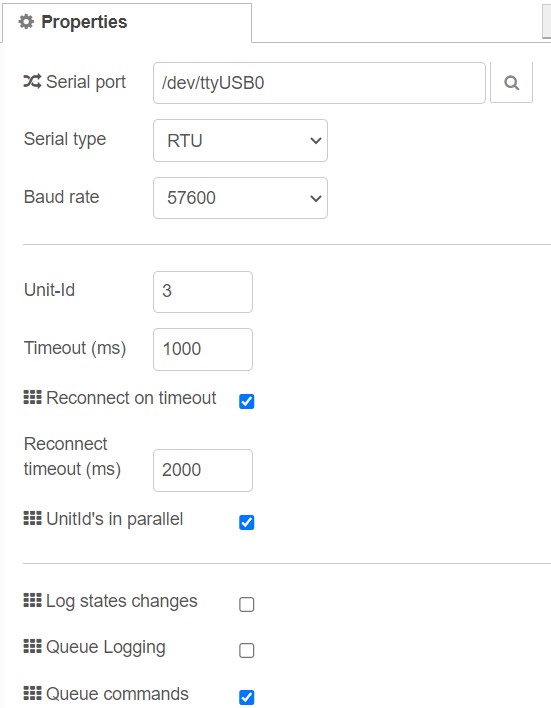Image resolution: width=551 pixels, height=708 pixels.
Task: Select the Properties tab
Action: (127, 23)
